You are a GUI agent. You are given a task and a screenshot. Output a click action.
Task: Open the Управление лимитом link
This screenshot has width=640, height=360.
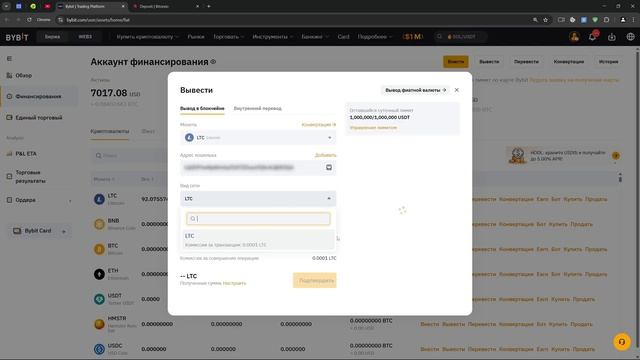click(x=373, y=128)
